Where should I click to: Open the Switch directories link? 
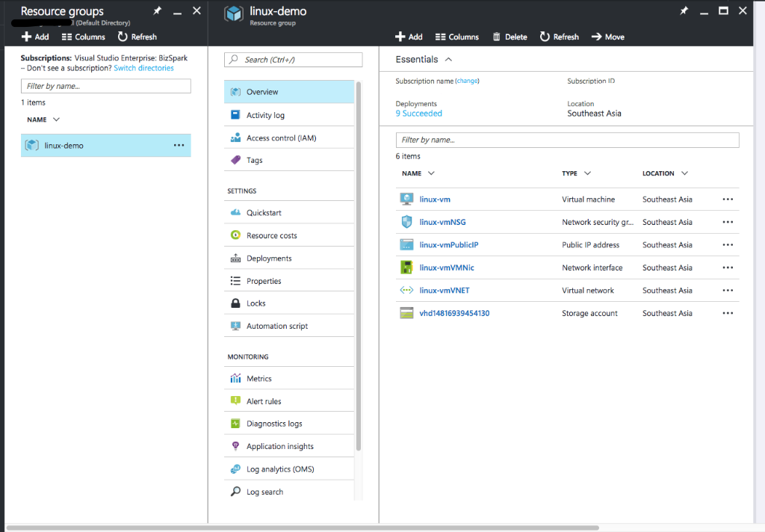[143, 68]
